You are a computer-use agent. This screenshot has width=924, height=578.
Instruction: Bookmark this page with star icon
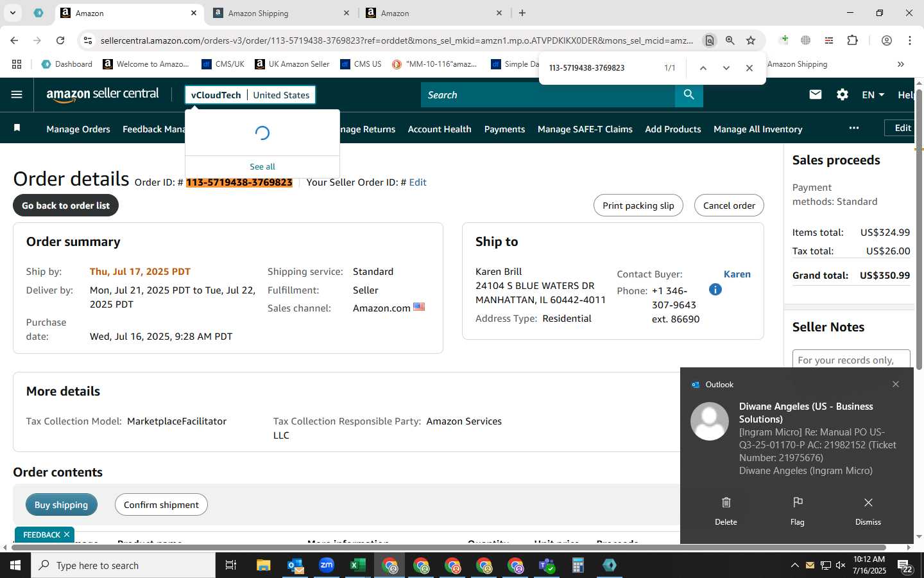[751, 40]
